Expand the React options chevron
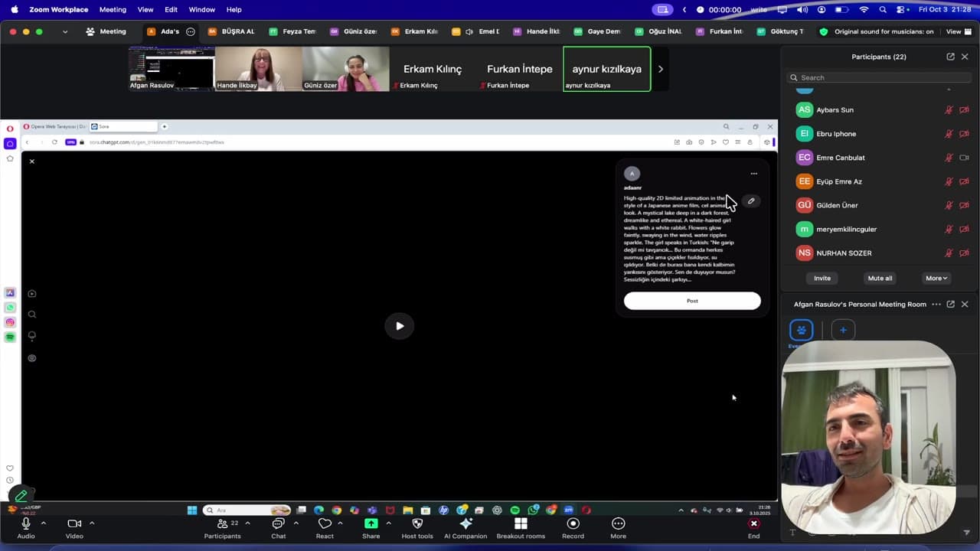This screenshot has width=980, height=551. point(340,523)
